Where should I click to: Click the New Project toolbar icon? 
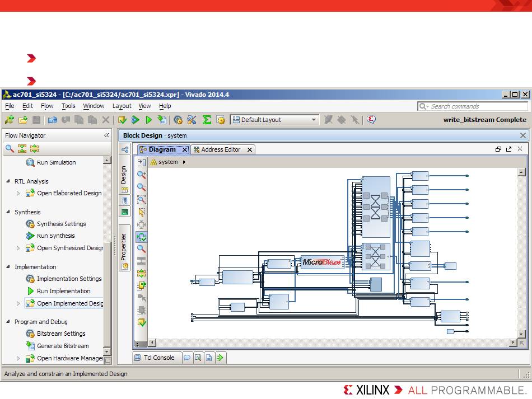click(9, 120)
